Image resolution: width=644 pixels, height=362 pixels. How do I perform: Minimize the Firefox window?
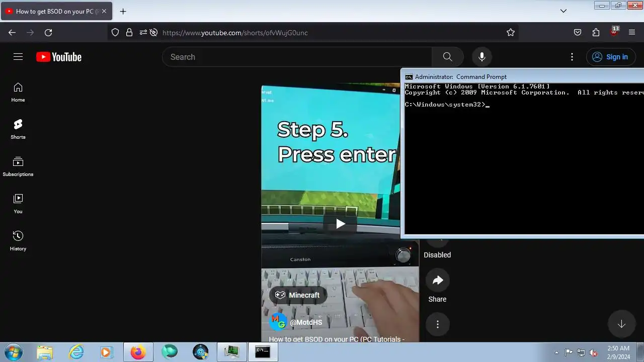[602, 6]
